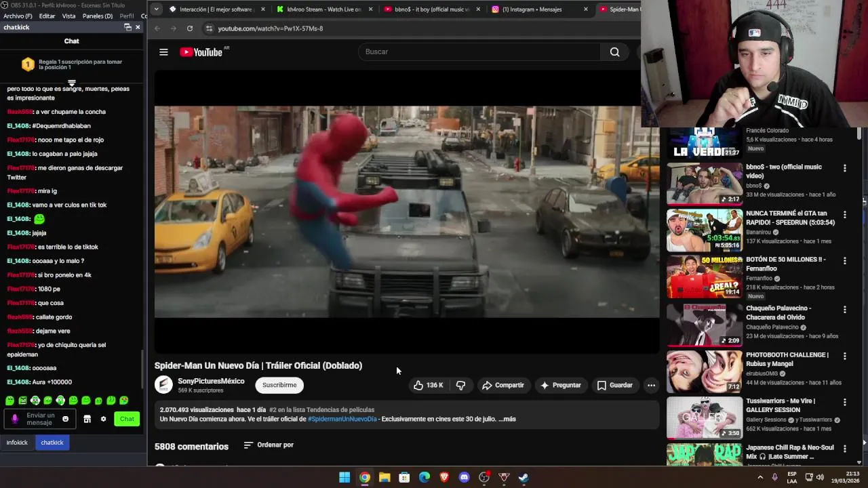Open the three-dot more actions menu under video
This screenshot has width=868, height=488.
pos(651,385)
